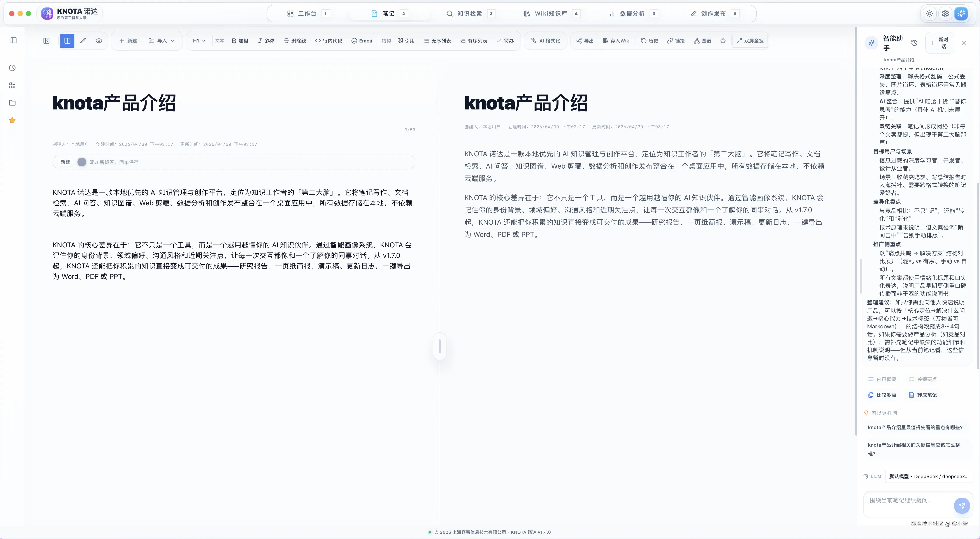Image resolution: width=980 pixels, height=539 pixels.
Task: Click the 比较多篇 quick action
Action: [x=882, y=395]
